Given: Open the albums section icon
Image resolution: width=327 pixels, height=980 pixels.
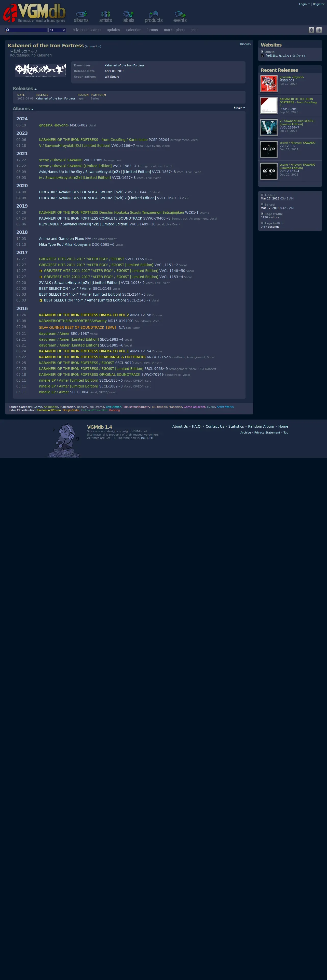Looking at the screenshot, I should point(81,17).
